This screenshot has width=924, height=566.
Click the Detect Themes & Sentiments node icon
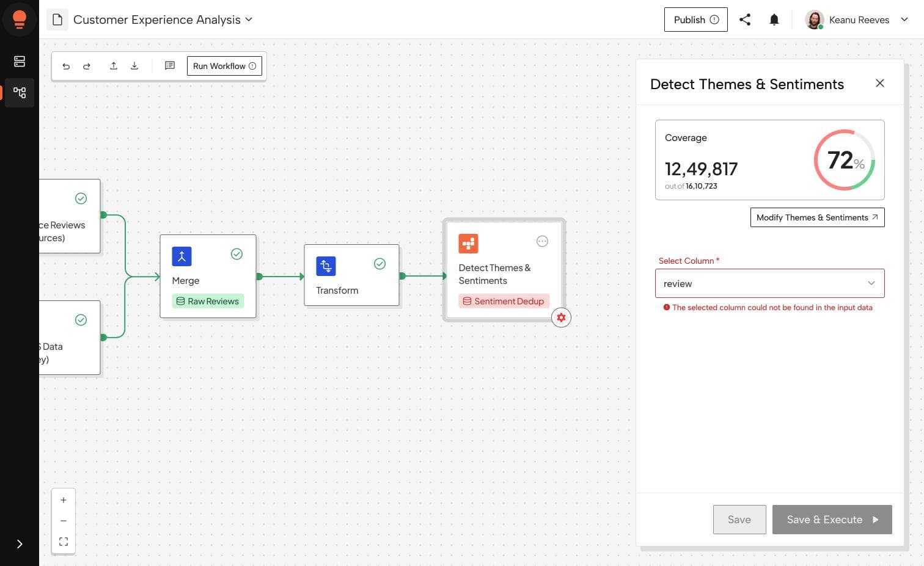coord(469,244)
